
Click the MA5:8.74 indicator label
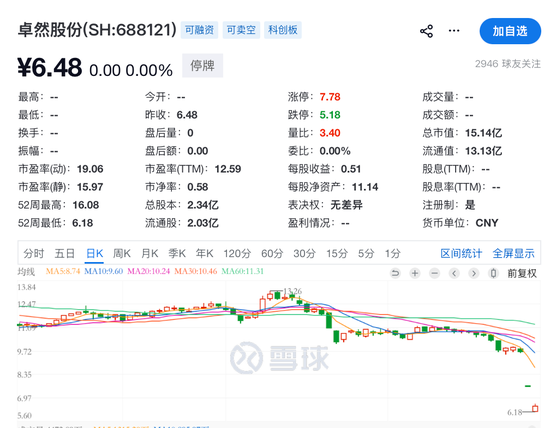[63, 271]
